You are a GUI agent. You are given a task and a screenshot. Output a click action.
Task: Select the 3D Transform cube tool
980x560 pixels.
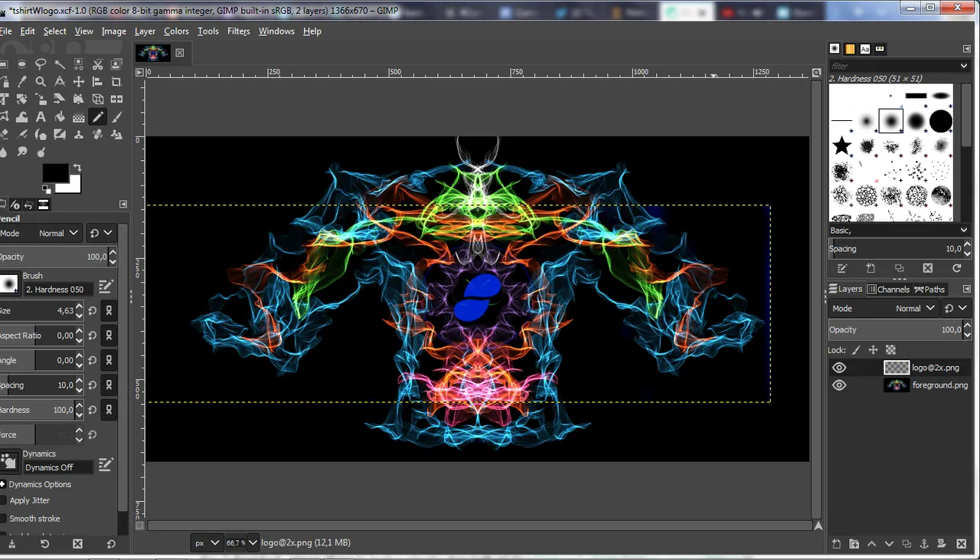(x=98, y=100)
